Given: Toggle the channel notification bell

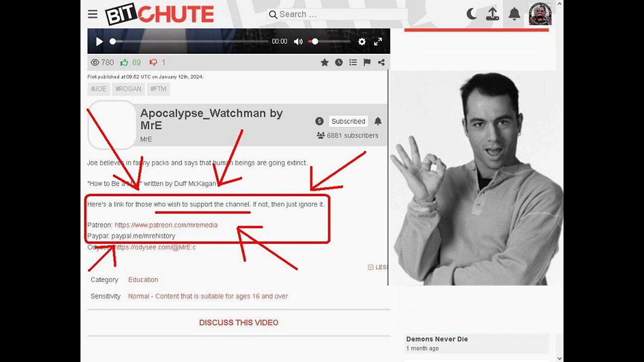Looking at the screenshot, I should coord(378,121).
